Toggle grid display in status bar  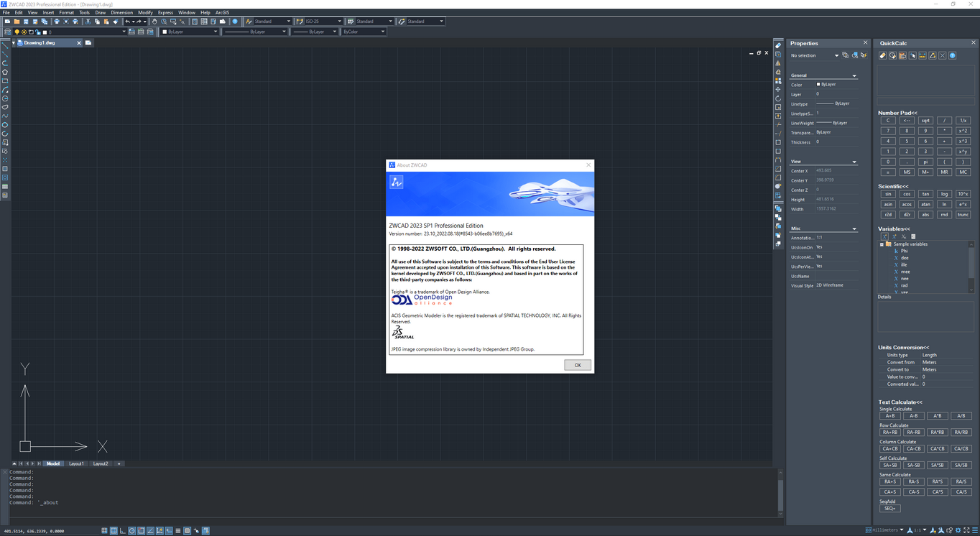(114, 531)
